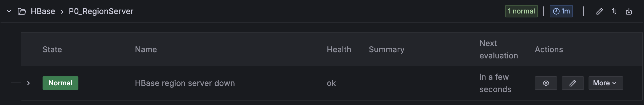644x105 pixels.
Task: Click the open folder icon beside HBase
Action: click(22, 11)
